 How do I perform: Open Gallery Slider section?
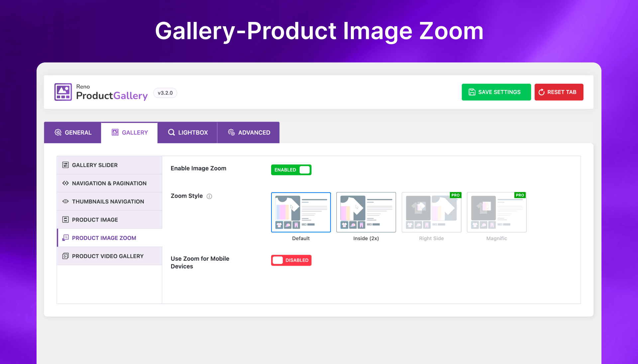109,165
